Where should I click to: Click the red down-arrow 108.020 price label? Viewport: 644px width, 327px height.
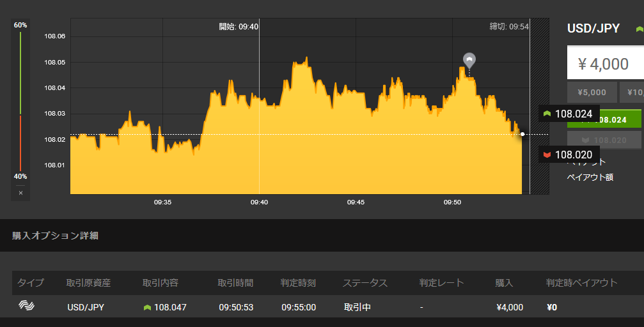[569, 155]
